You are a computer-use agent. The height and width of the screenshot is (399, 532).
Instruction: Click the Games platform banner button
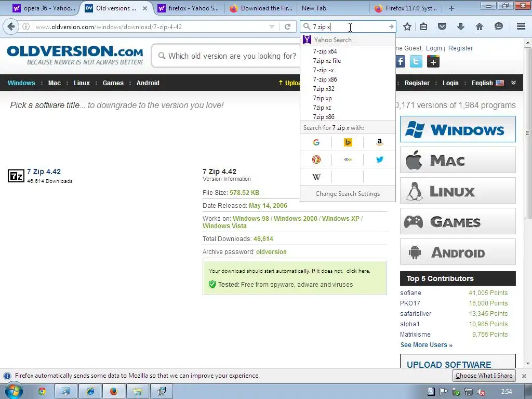click(458, 221)
